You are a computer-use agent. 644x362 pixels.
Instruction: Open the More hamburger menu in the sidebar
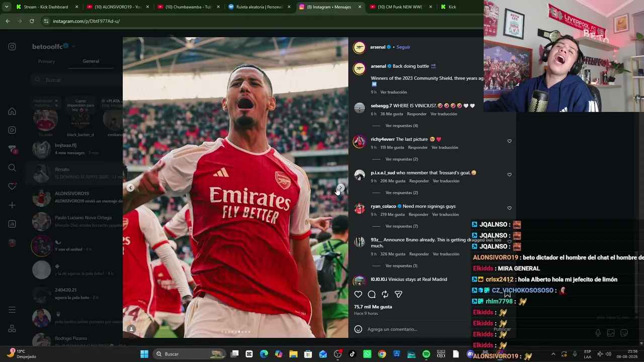pos(12,310)
